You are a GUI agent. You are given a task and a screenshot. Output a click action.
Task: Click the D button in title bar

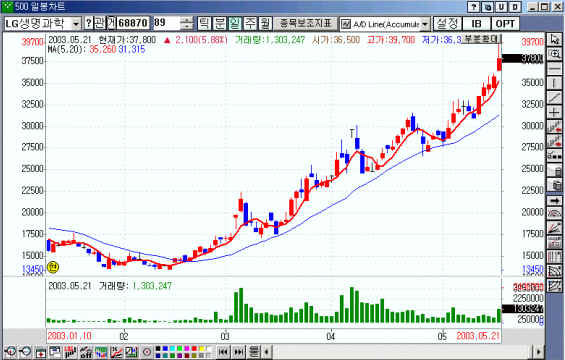(515, 7)
